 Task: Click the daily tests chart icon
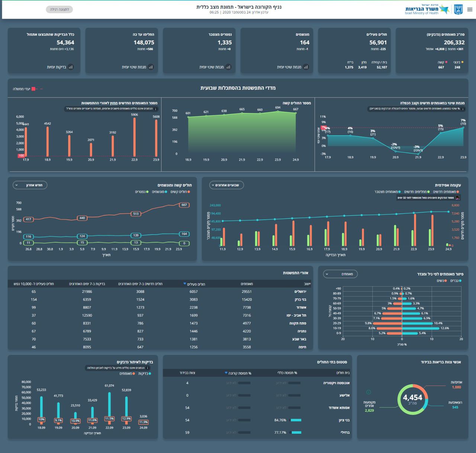pyautogui.click(x=71, y=67)
